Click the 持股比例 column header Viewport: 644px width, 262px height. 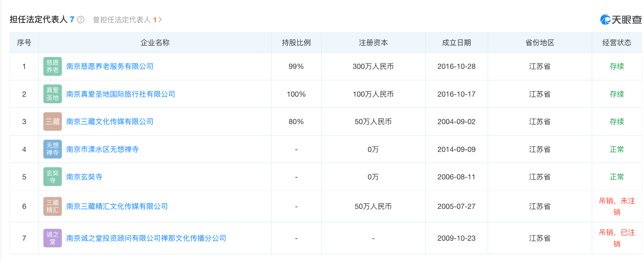tap(296, 43)
